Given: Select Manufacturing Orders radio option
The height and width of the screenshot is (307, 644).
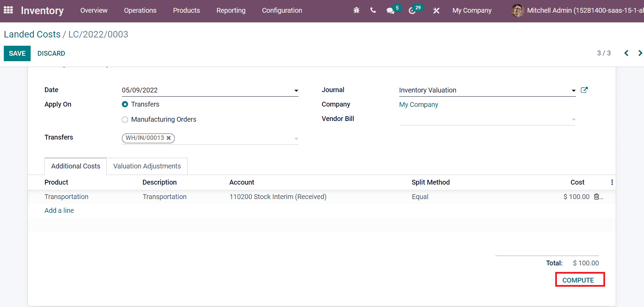Looking at the screenshot, I should [125, 119].
